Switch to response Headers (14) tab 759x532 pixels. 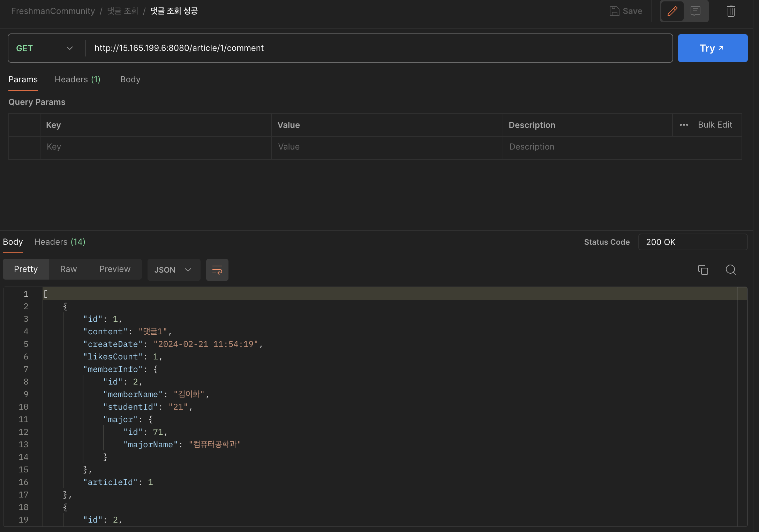(x=60, y=242)
